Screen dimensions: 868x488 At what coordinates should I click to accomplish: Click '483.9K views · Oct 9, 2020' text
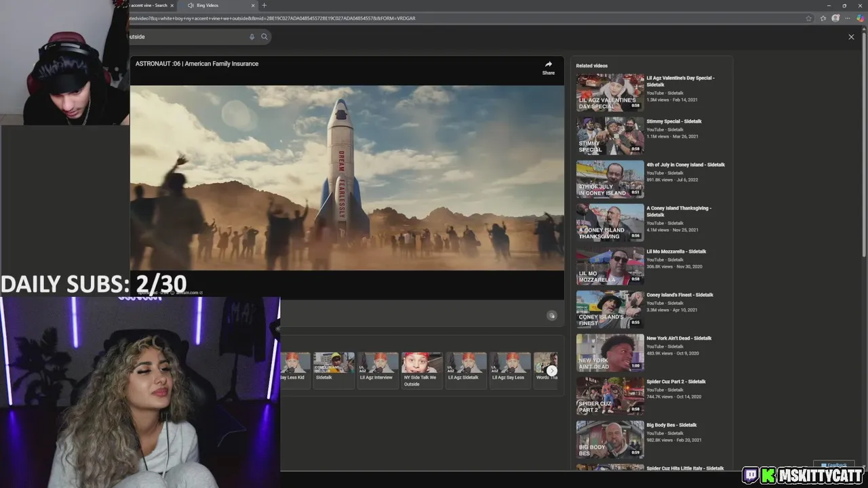tap(673, 353)
